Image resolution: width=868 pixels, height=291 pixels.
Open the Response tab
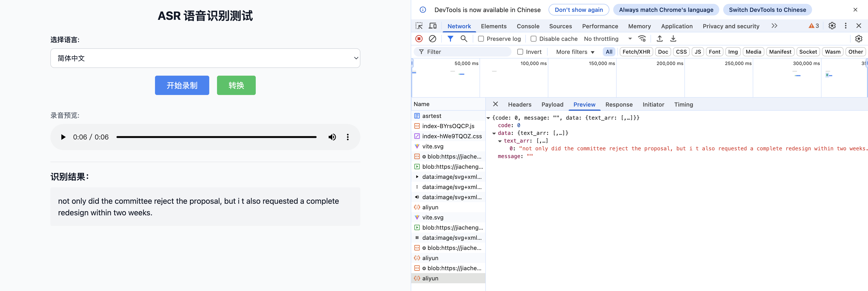point(619,105)
